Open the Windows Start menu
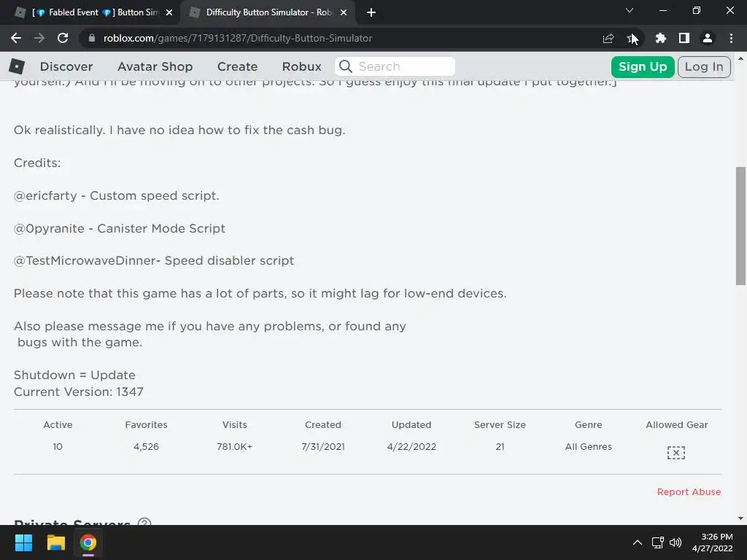Image resolution: width=747 pixels, height=560 pixels. pyautogui.click(x=23, y=542)
